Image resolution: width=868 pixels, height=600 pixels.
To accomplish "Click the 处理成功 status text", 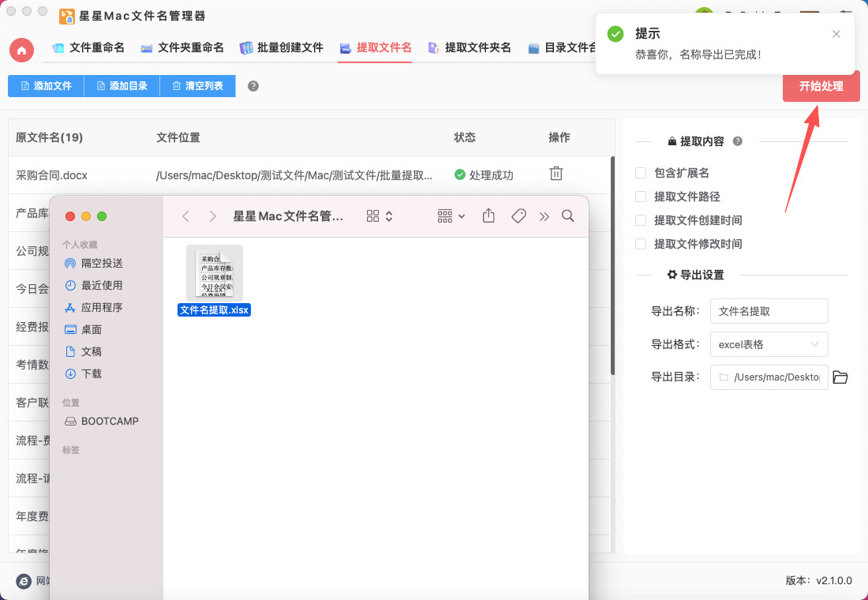I will [491, 175].
